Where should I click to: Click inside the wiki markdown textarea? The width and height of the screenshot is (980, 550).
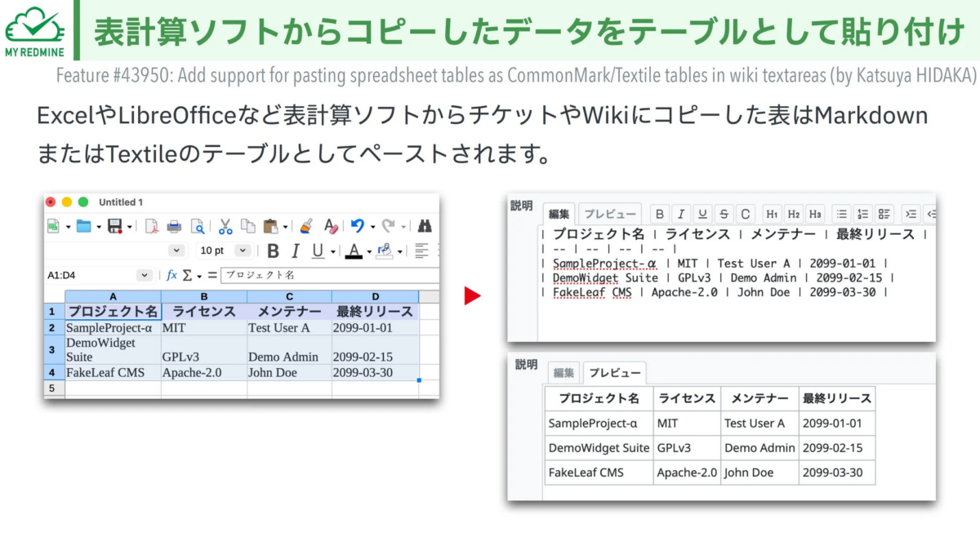pos(737,282)
